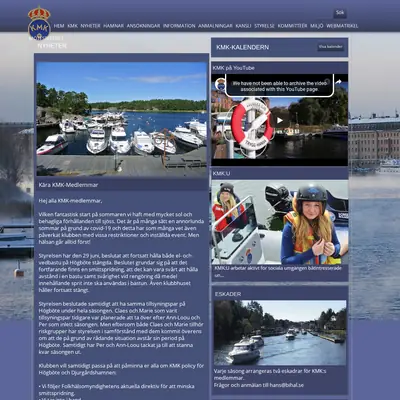
Task: Open the HAMNAR menu
Action: (113, 26)
